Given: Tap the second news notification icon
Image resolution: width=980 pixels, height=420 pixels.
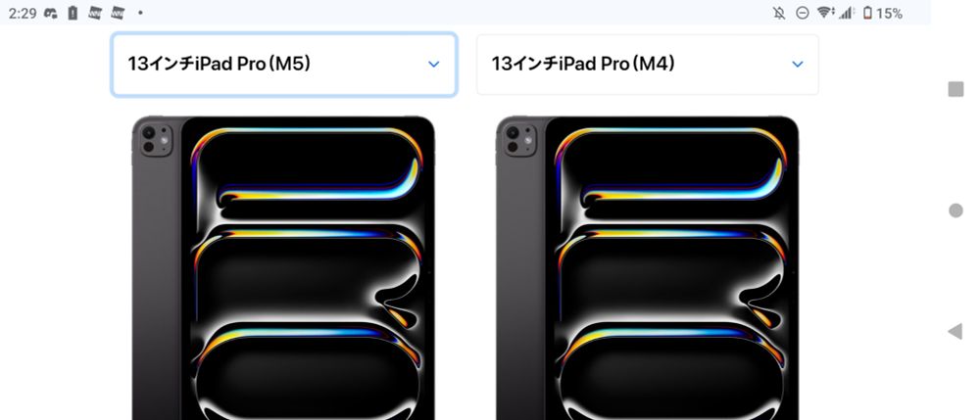Looking at the screenshot, I should tap(118, 13).
